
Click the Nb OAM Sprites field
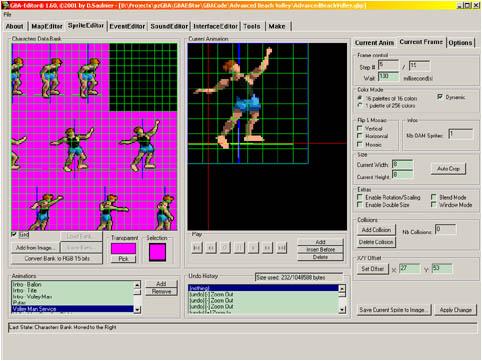click(x=461, y=134)
